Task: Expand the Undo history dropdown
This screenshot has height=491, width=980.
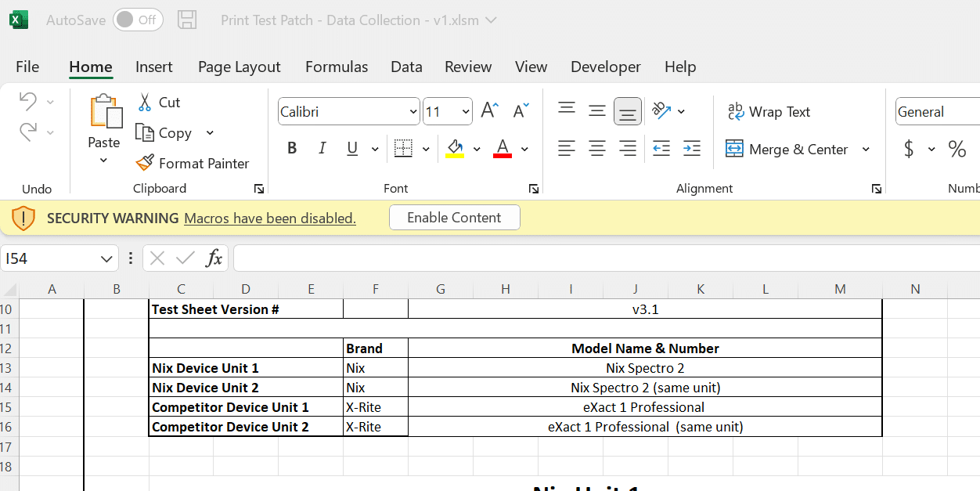Action: tap(50, 103)
